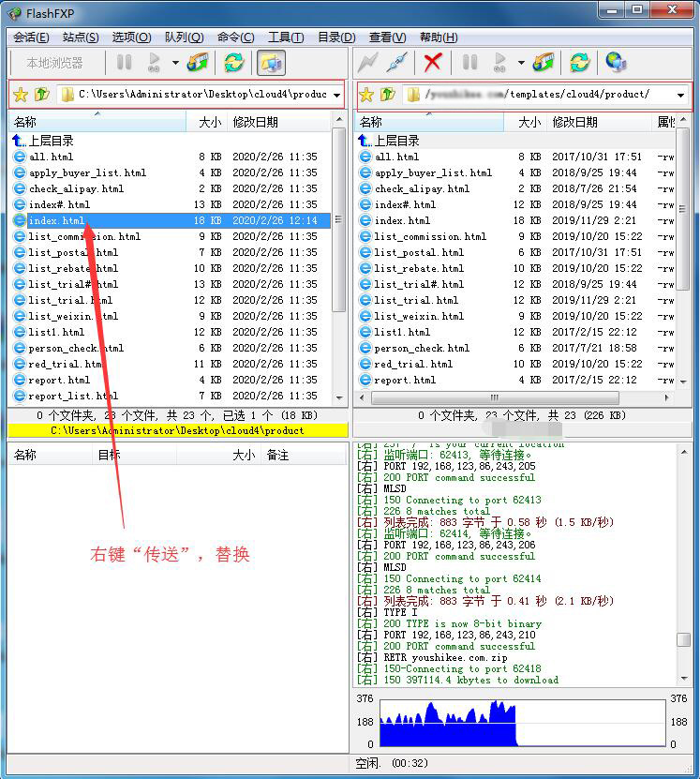Select index.html in the local list
The width and height of the screenshot is (700, 779).
[56, 220]
